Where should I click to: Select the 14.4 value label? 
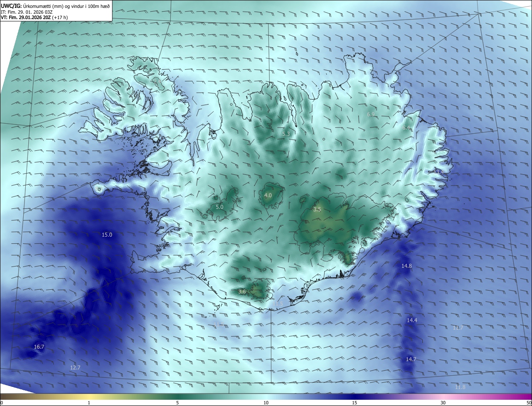click(x=412, y=320)
